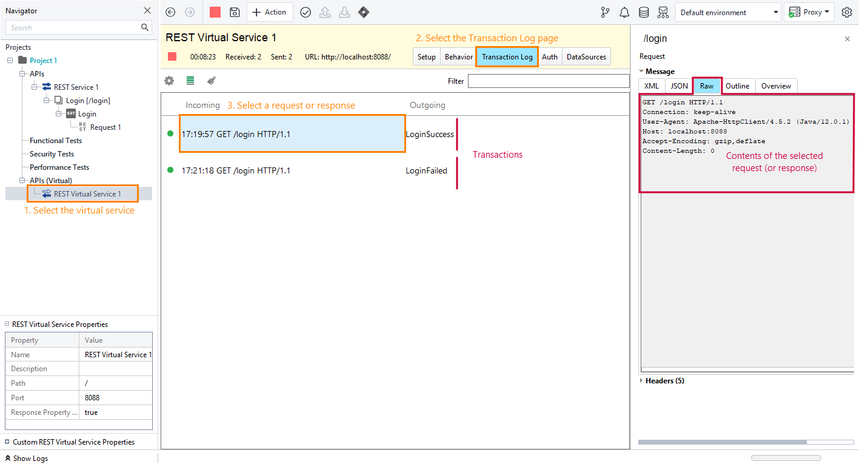Screen dimensions: 868x464
Task: Open preferences gear icon at top right
Action: coord(847,12)
